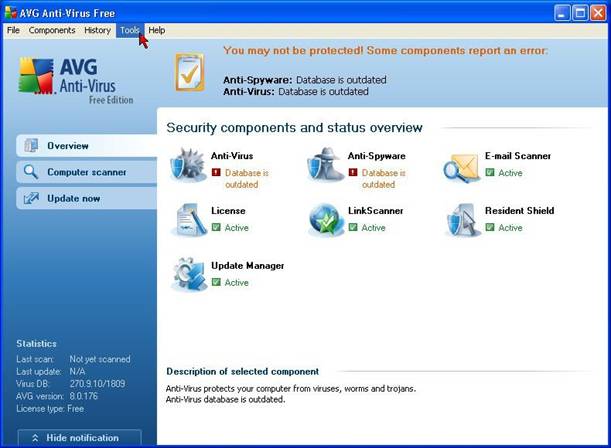Open the Computer scanner section
Screen dimensions: 611x448
(87, 172)
